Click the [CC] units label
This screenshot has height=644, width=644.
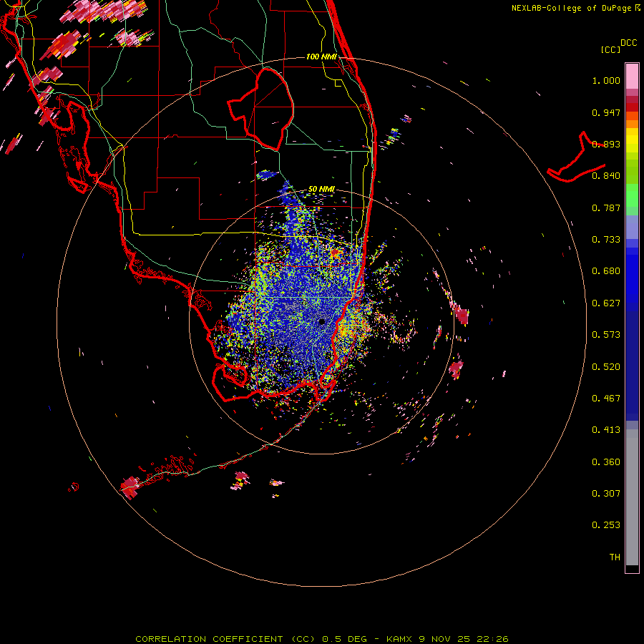611,49
